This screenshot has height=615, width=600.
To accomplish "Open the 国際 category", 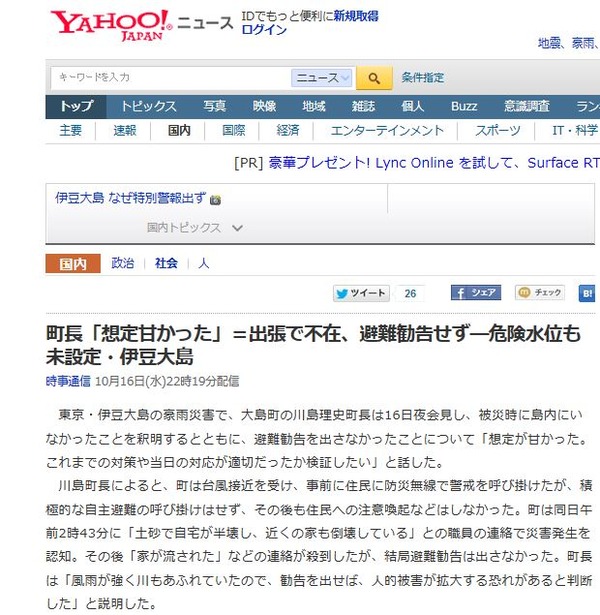I will pyautogui.click(x=233, y=130).
